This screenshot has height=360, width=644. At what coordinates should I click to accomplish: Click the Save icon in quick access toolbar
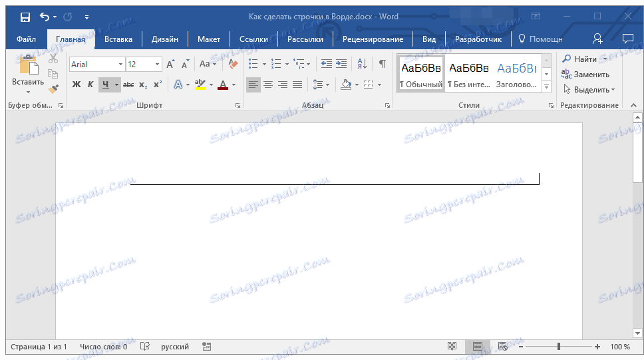pyautogui.click(x=25, y=17)
